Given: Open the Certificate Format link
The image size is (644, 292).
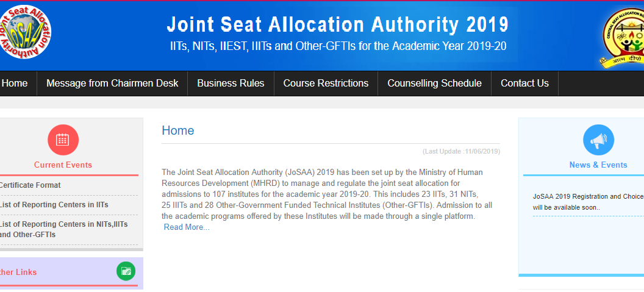Looking at the screenshot, I should [30, 185].
